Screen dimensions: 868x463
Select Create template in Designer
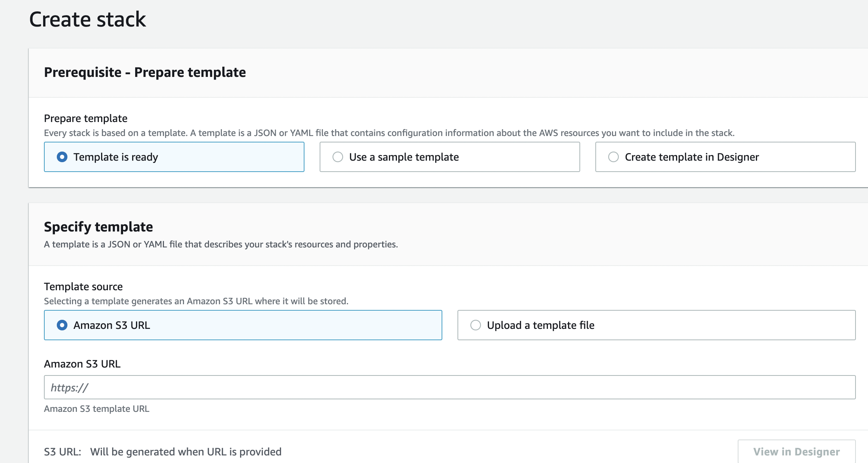point(725,157)
